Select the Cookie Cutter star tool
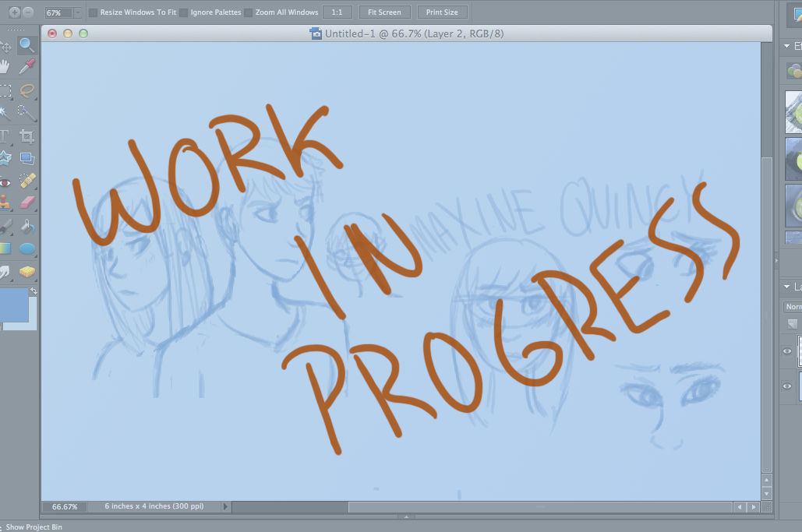 5,158
